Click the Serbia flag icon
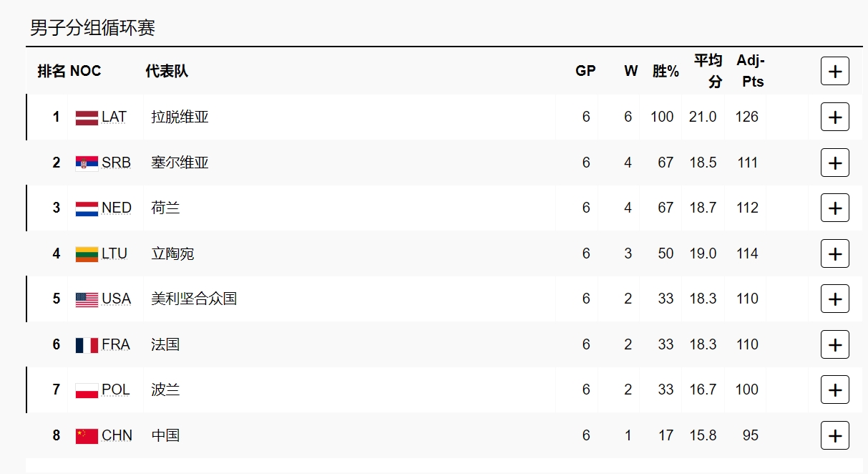The height and width of the screenshot is (474, 868). [x=87, y=163]
